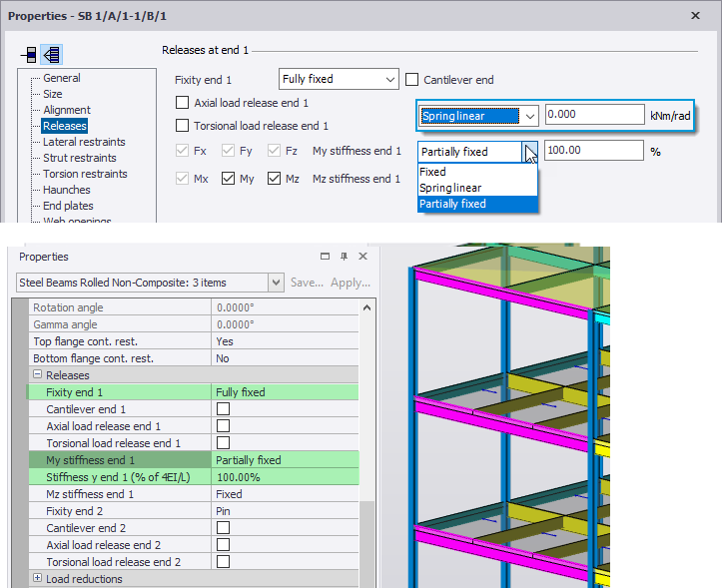Image resolution: width=722 pixels, height=588 pixels.
Task: Uncheck the Mz release checkbox
Action: pos(275,180)
